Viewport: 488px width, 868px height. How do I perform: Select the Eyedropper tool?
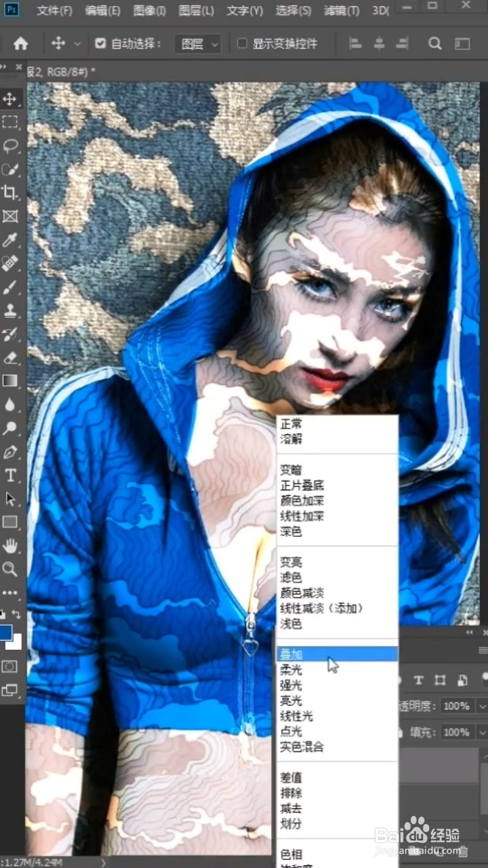click(x=9, y=240)
